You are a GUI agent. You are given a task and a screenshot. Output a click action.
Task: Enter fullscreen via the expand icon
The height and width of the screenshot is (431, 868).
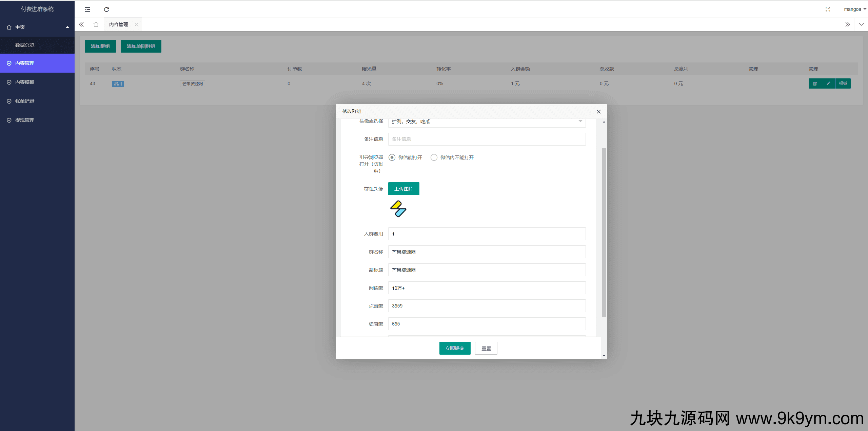point(828,10)
